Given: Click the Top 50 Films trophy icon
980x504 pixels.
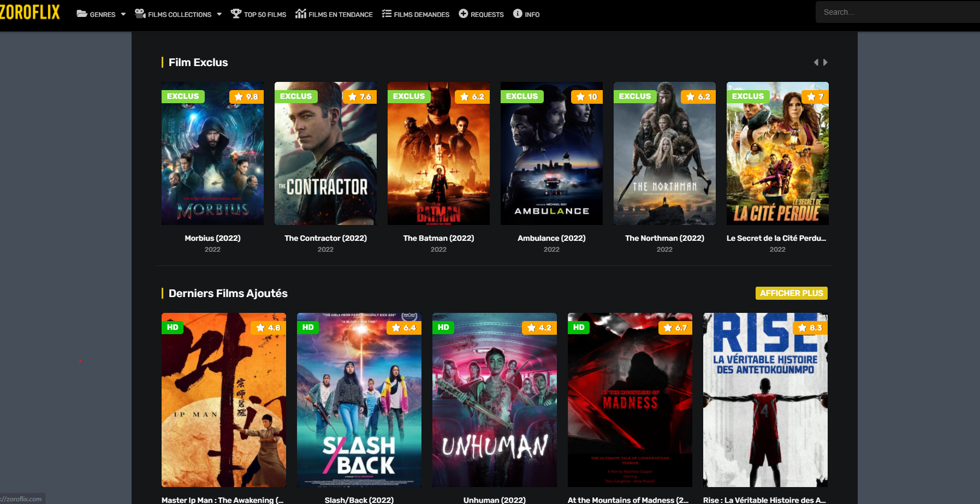Looking at the screenshot, I should [x=236, y=14].
